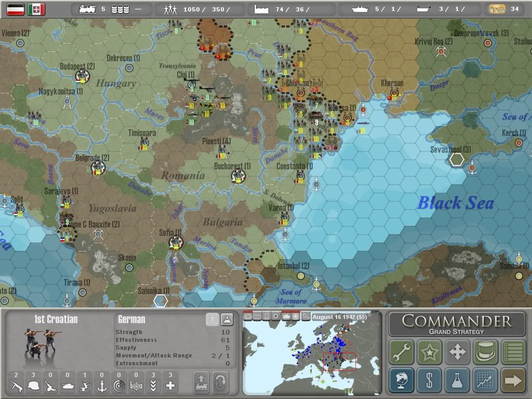The height and width of the screenshot is (399, 532).
Task: Click the Vienna city marker
Action: (20, 43)
